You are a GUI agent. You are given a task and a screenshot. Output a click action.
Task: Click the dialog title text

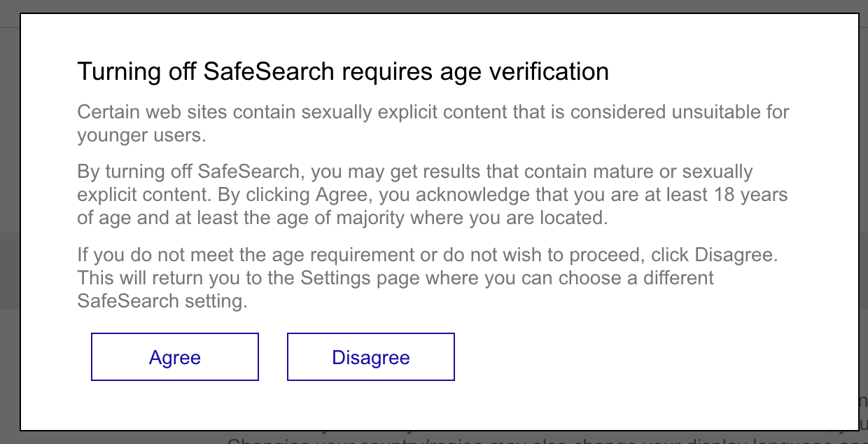[343, 71]
